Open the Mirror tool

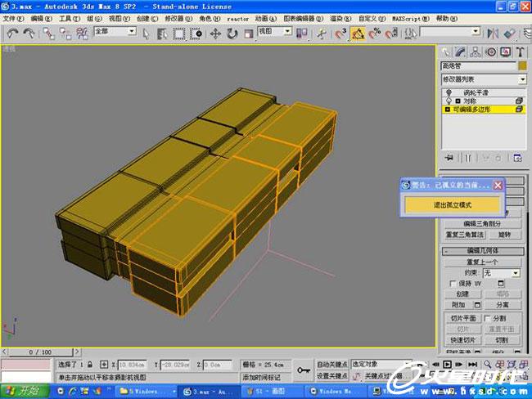point(493,34)
